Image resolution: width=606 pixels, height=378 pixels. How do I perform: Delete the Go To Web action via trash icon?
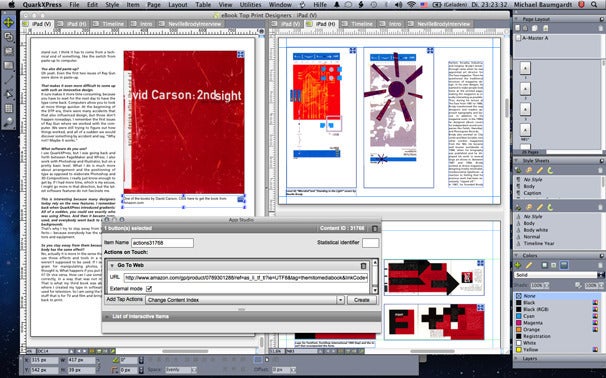[363, 266]
